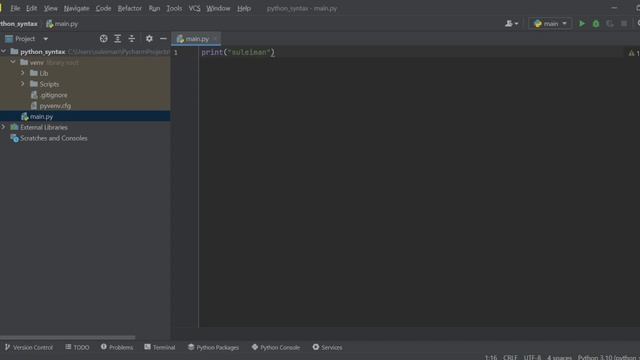Stop the running process

tap(624, 24)
